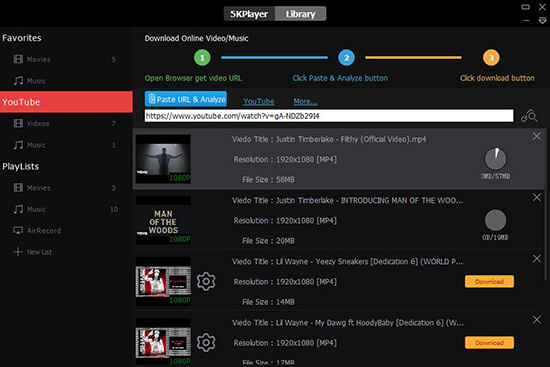Download the Yeezy Sneakers video

tap(489, 281)
